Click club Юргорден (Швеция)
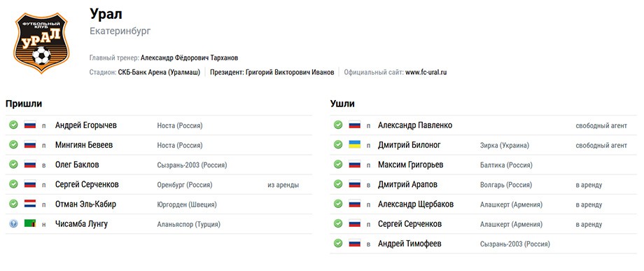This screenshot has width=644, height=271. click(187, 204)
